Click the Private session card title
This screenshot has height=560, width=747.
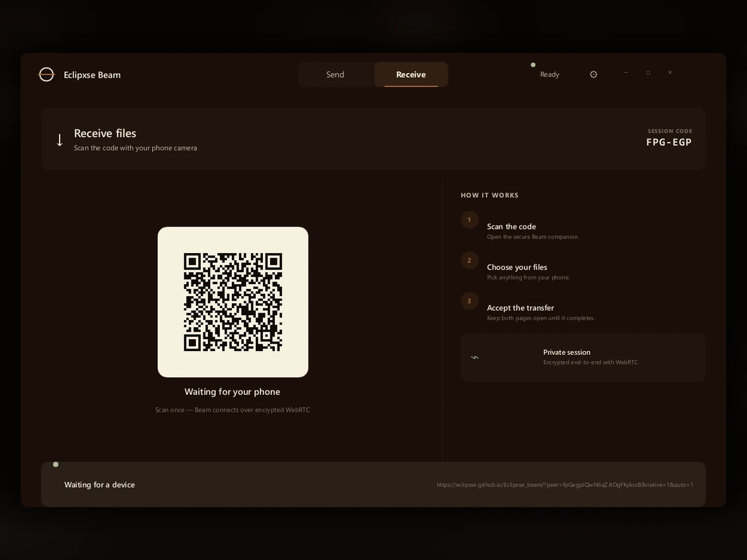[x=566, y=353]
